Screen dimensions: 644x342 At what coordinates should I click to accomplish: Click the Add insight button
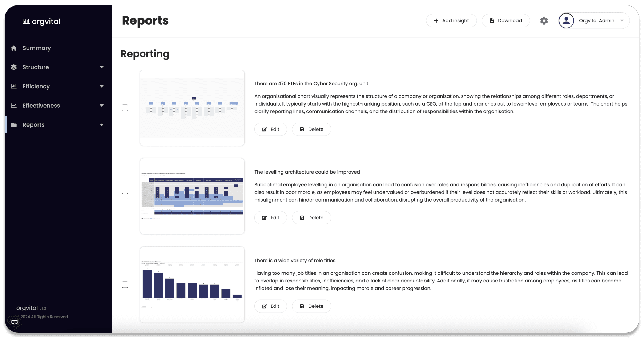pos(451,21)
